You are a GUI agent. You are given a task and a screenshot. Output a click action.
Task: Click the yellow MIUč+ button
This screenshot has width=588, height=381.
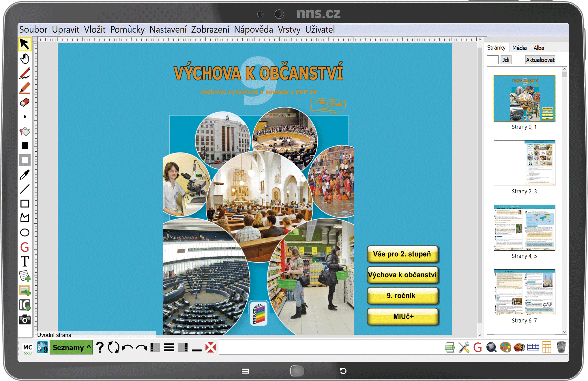click(403, 316)
